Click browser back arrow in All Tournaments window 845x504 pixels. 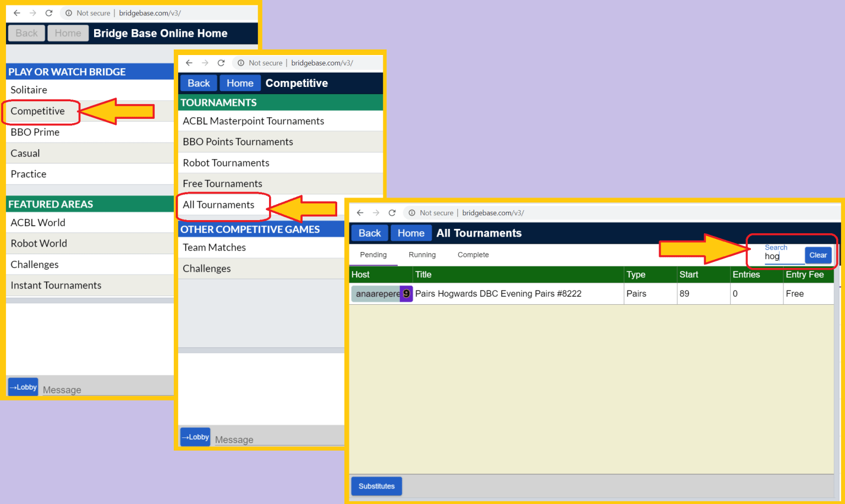(360, 213)
